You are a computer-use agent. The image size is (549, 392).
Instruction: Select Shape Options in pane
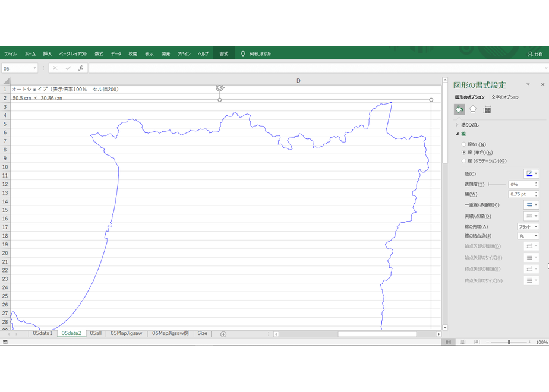click(469, 97)
